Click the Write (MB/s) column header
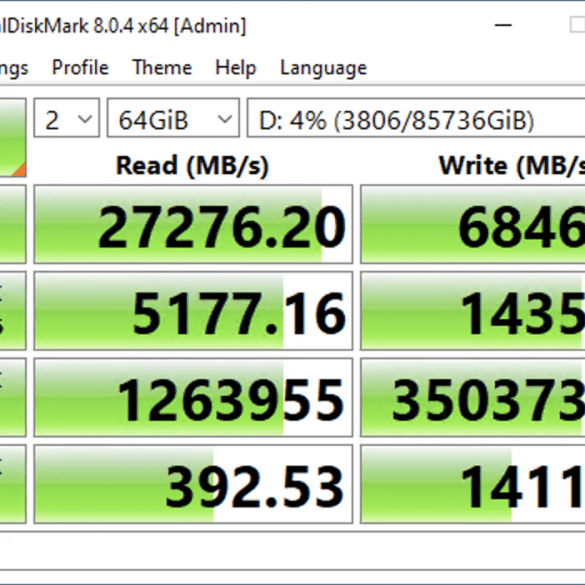Image resolution: width=585 pixels, height=585 pixels. coord(512,166)
